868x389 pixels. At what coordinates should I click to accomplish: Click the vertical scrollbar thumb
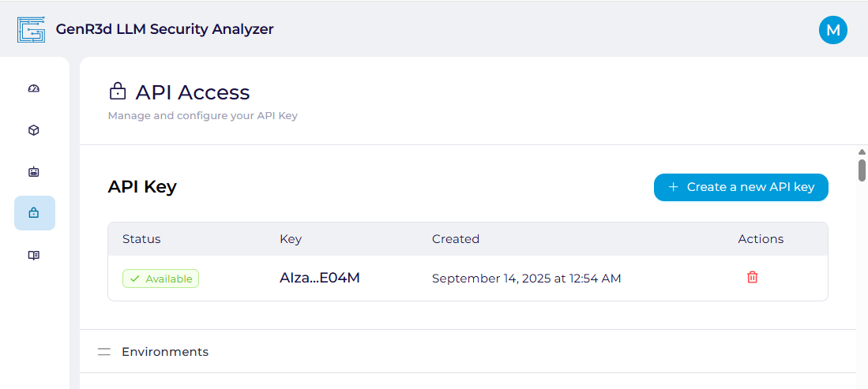(x=862, y=170)
